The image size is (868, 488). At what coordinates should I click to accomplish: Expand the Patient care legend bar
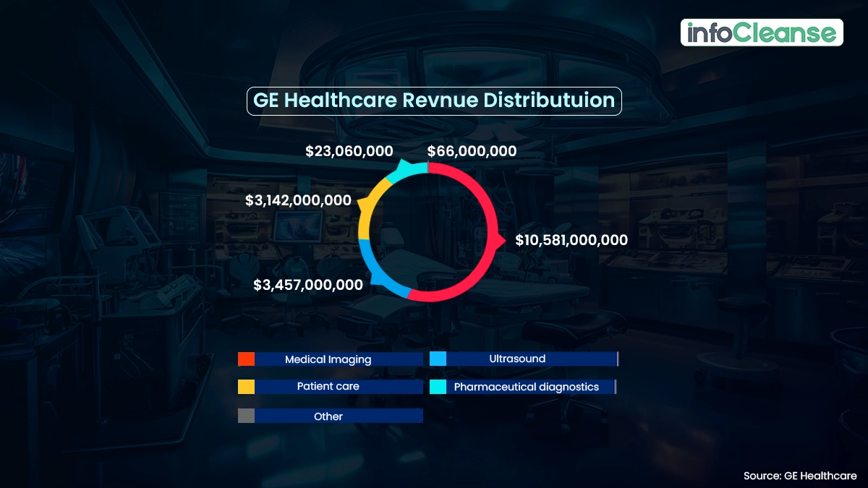(329, 386)
